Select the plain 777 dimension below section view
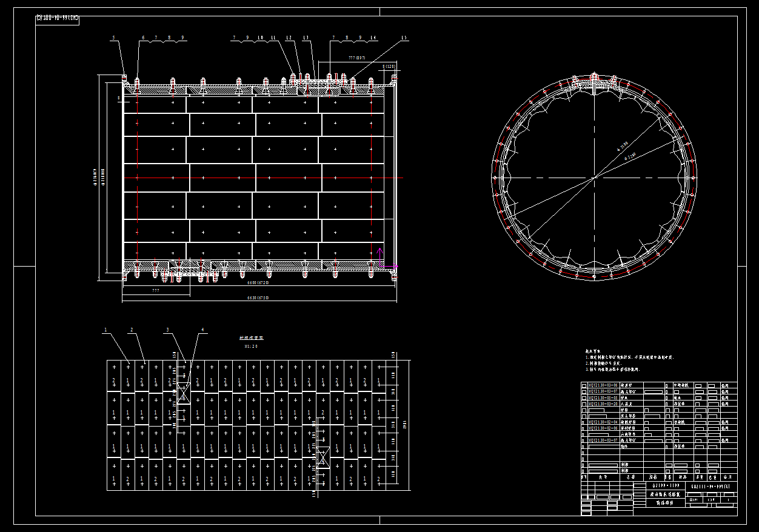This screenshot has width=759, height=532. point(155,291)
